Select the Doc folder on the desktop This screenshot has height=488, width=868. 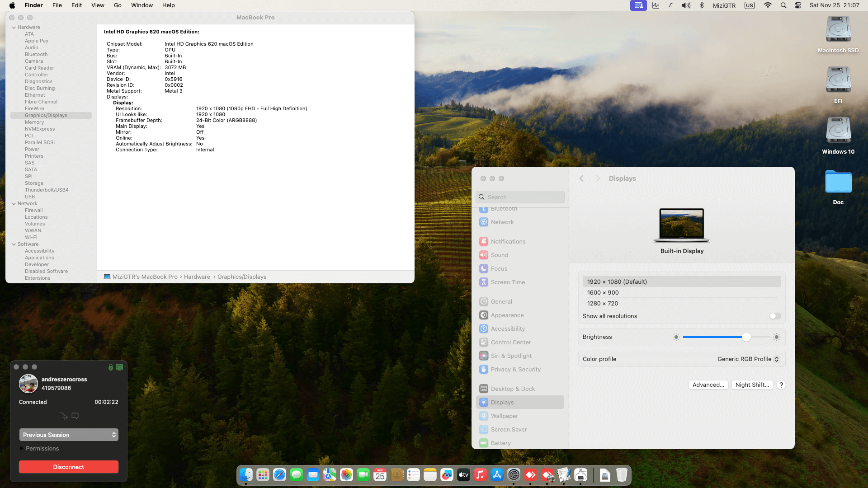pyautogui.click(x=838, y=182)
